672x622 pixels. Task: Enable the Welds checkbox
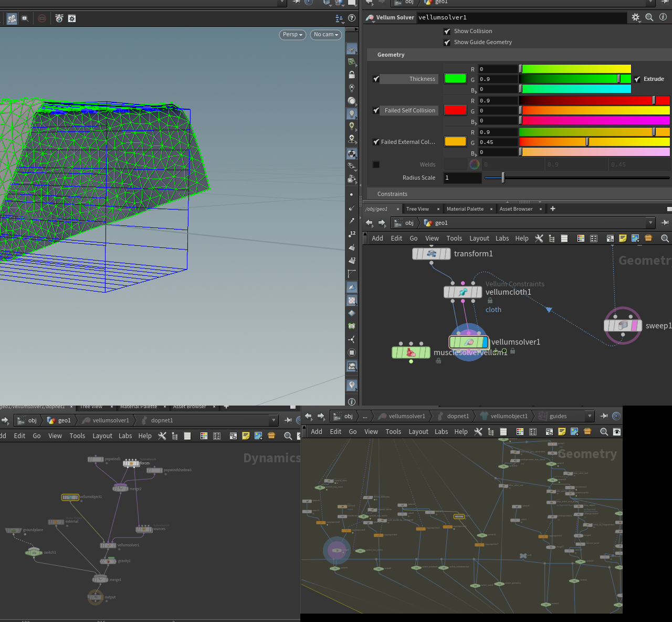[x=376, y=165]
